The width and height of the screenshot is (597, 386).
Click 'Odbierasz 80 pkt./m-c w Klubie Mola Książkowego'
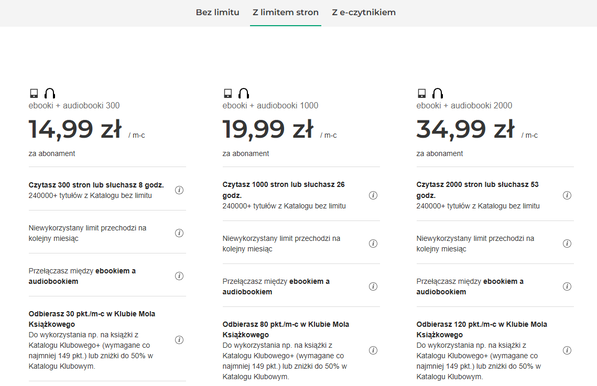286,329
